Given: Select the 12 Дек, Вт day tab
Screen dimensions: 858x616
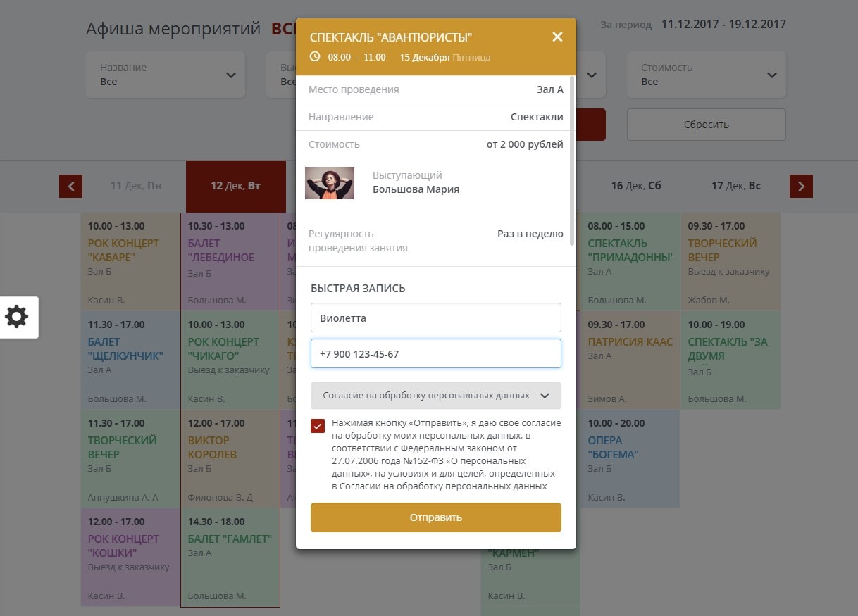Looking at the screenshot, I should (235, 186).
